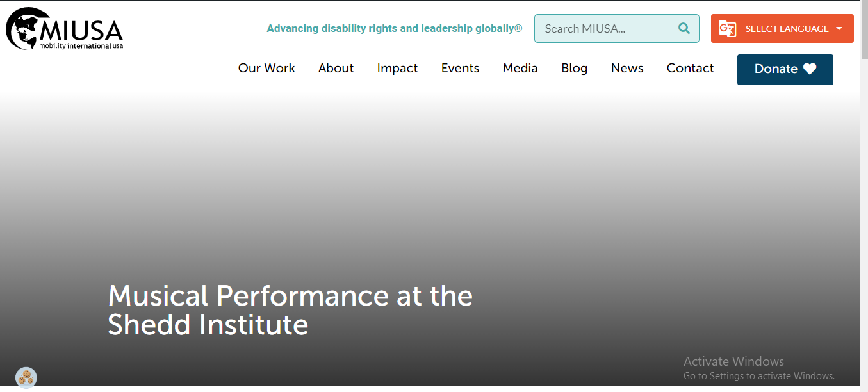868x392 pixels.
Task: Open the Blog page
Action: pyautogui.click(x=574, y=68)
